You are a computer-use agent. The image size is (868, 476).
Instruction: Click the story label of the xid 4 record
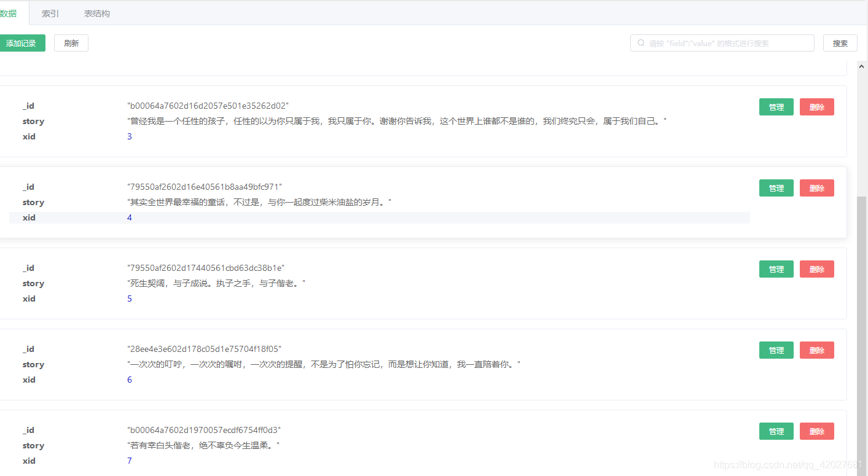coord(33,202)
